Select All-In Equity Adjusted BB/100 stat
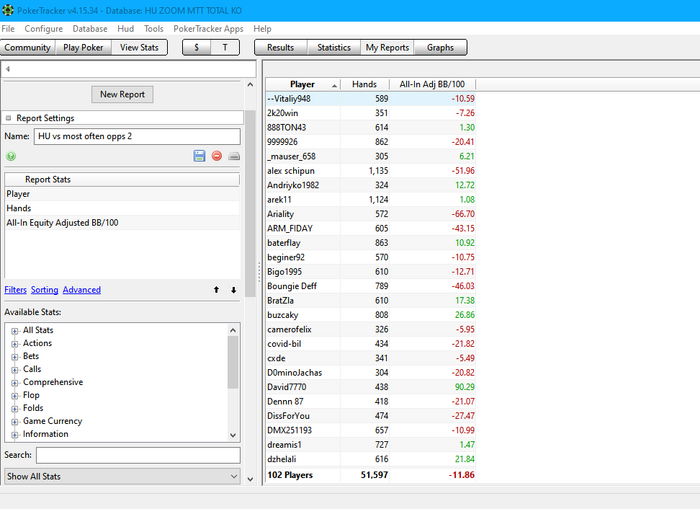The height and width of the screenshot is (509, 700). click(x=122, y=222)
